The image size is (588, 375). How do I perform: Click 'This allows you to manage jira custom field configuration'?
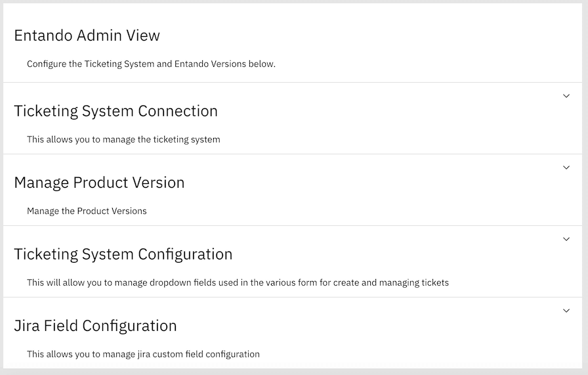143,355
